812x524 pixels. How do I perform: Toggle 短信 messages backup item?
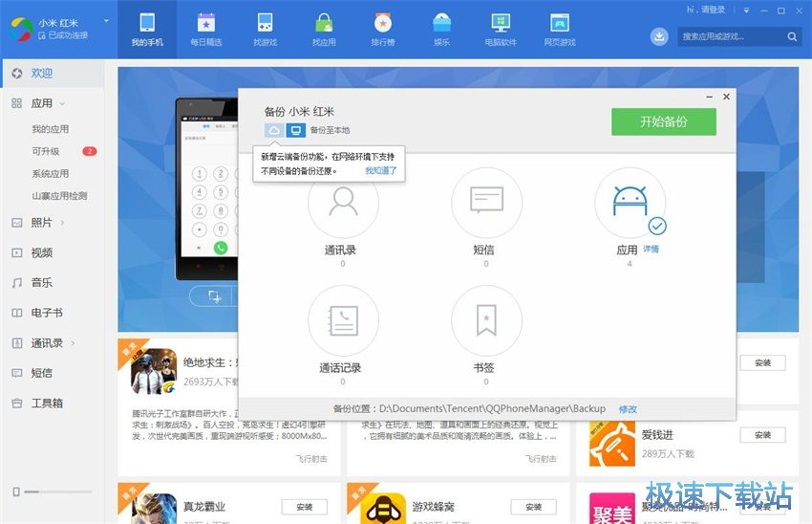(x=486, y=203)
